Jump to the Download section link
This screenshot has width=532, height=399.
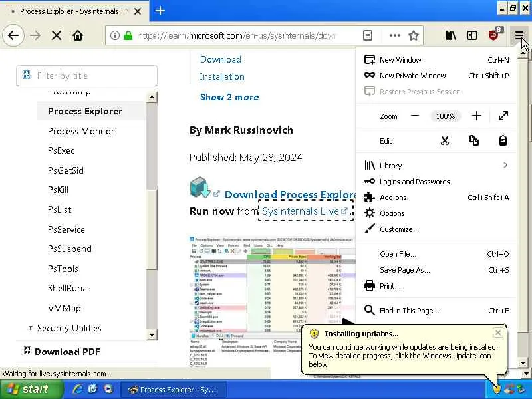point(221,59)
